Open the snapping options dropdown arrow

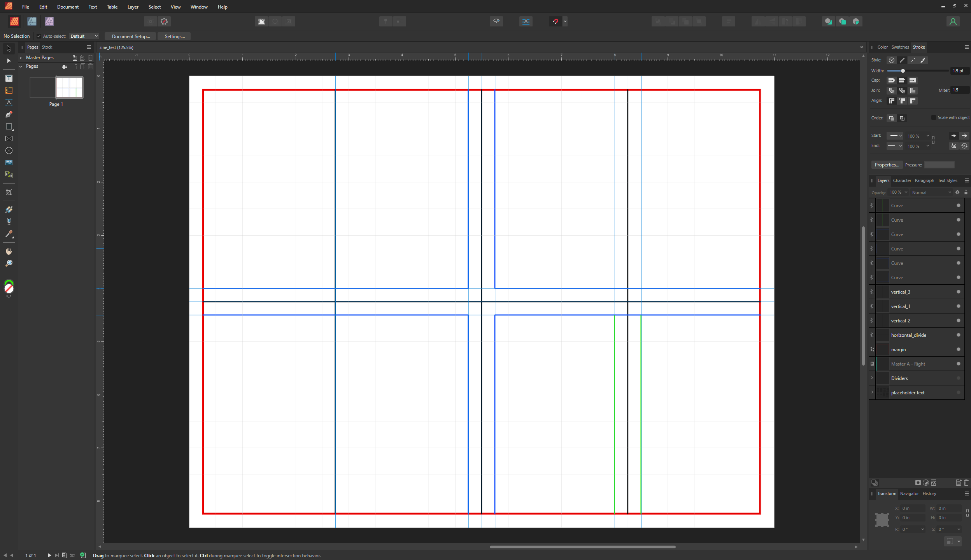[x=565, y=21]
